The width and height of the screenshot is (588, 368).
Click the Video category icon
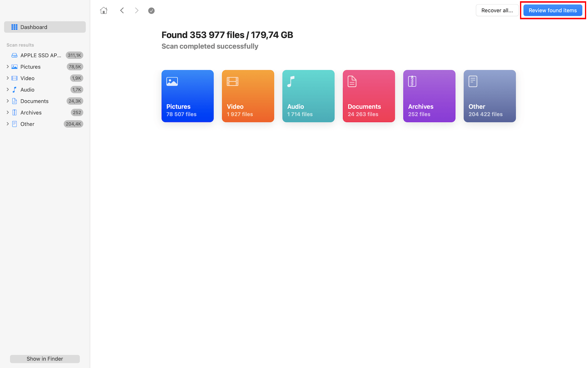coord(232,81)
